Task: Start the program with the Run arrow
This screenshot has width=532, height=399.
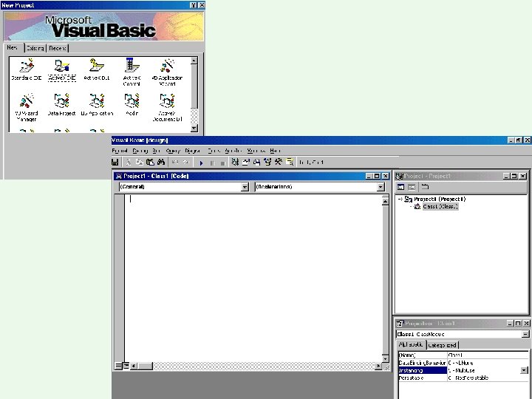Action: 201,163
